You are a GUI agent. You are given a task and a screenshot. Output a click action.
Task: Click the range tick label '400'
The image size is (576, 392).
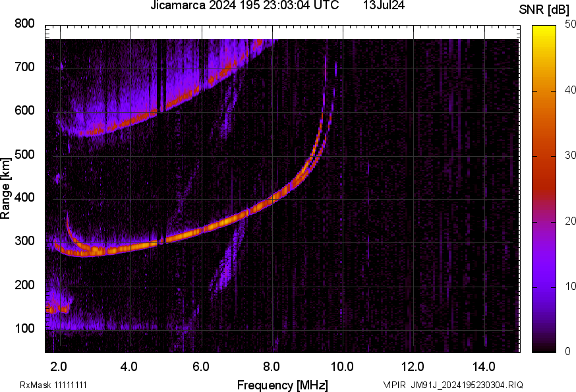click(24, 198)
